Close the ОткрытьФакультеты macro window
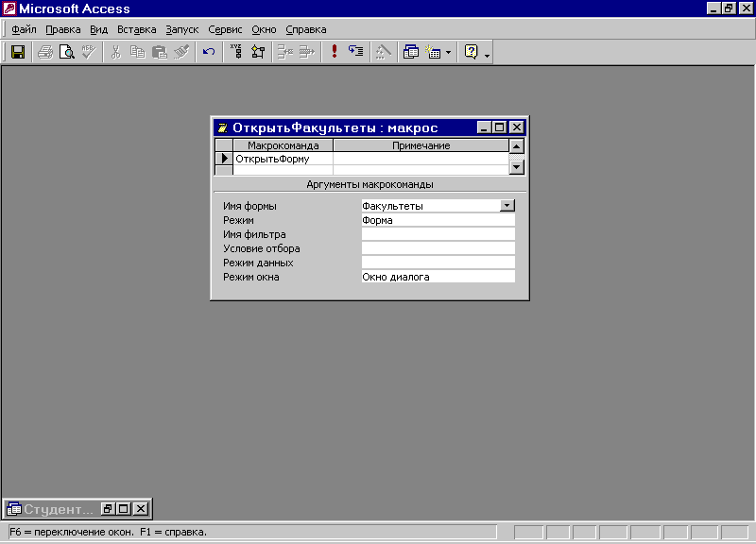The height and width of the screenshot is (544, 756). (x=516, y=127)
